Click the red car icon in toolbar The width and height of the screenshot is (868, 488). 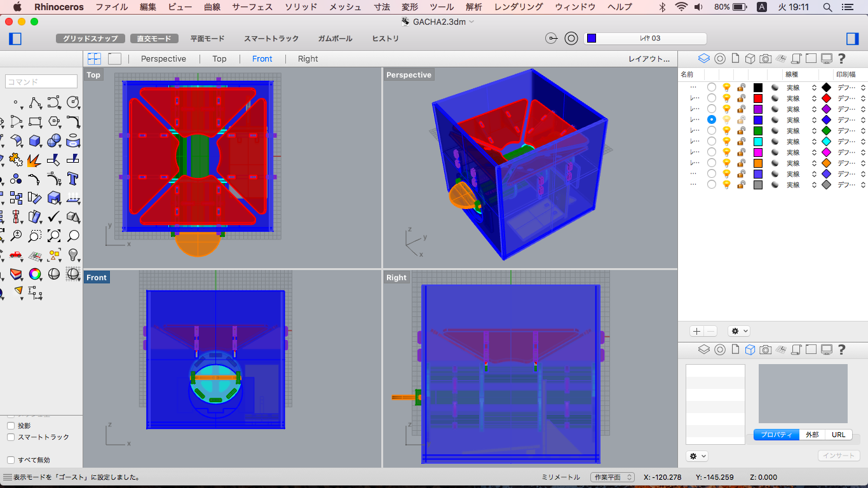pos(16,255)
